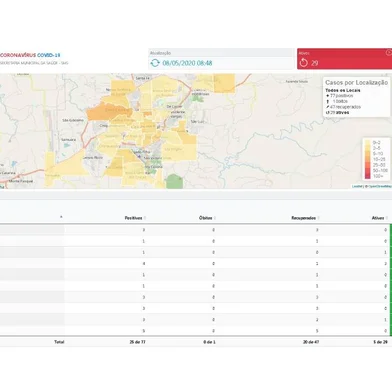Image resolution: width=392 pixels, height=392 pixels.
Task: Click the refresh icon beside 08/05/2020 08:48
Action: pyautogui.click(x=155, y=63)
